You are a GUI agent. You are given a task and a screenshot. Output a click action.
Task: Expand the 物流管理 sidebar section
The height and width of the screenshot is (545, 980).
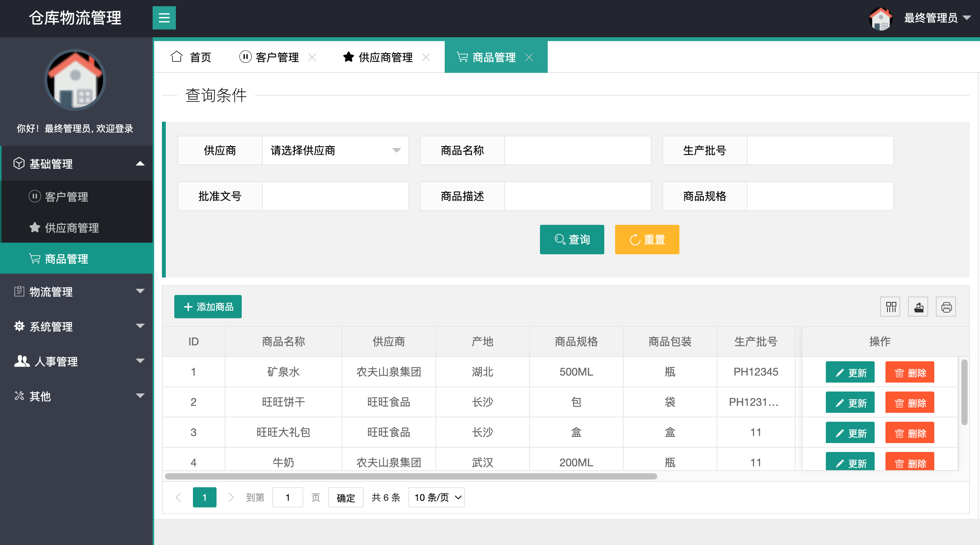tap(77, 291)
